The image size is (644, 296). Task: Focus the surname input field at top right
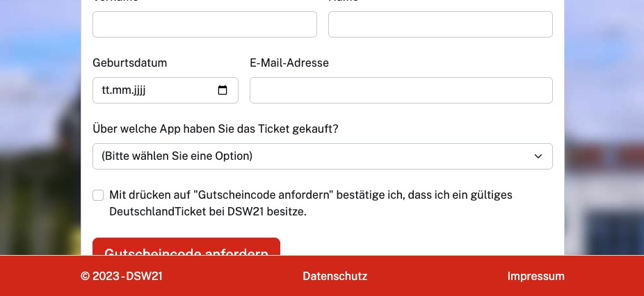pyautogui.click(x=440, y=24)
